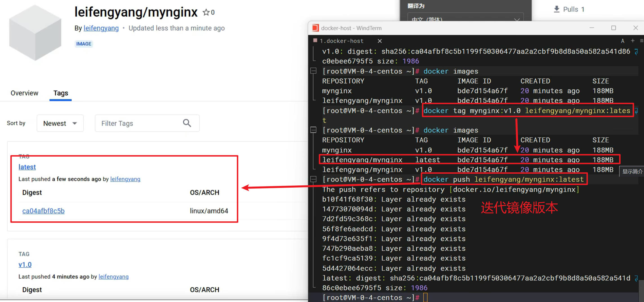The width and height of the screenshot is (644, 302).
Task: Click the wrap indicator on v1.0 digest line
Action: click(636, 52)
